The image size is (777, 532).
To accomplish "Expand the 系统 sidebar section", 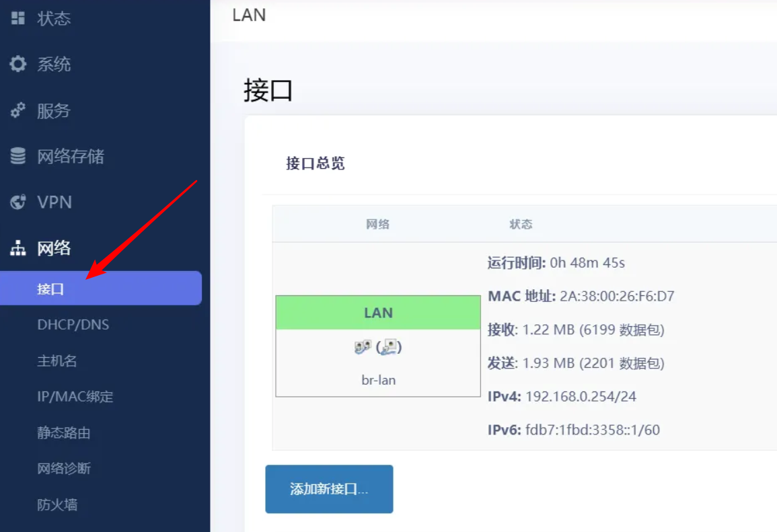I will (x=54, y=65).
